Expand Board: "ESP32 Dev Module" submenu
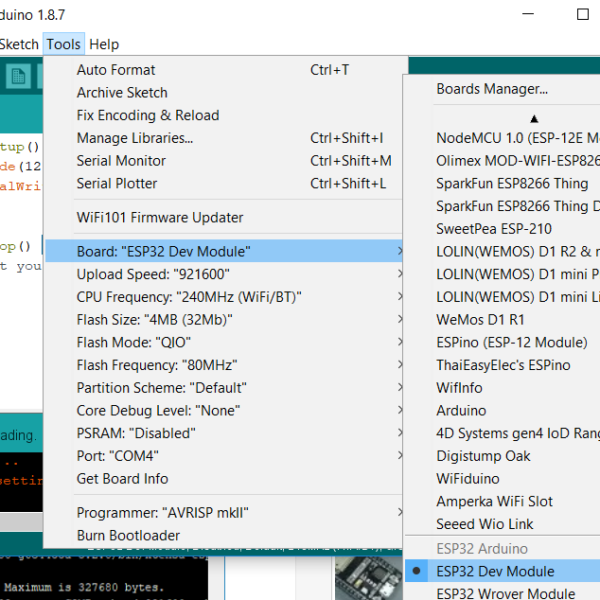The image size is (600, 600). [x=223, y=251]
